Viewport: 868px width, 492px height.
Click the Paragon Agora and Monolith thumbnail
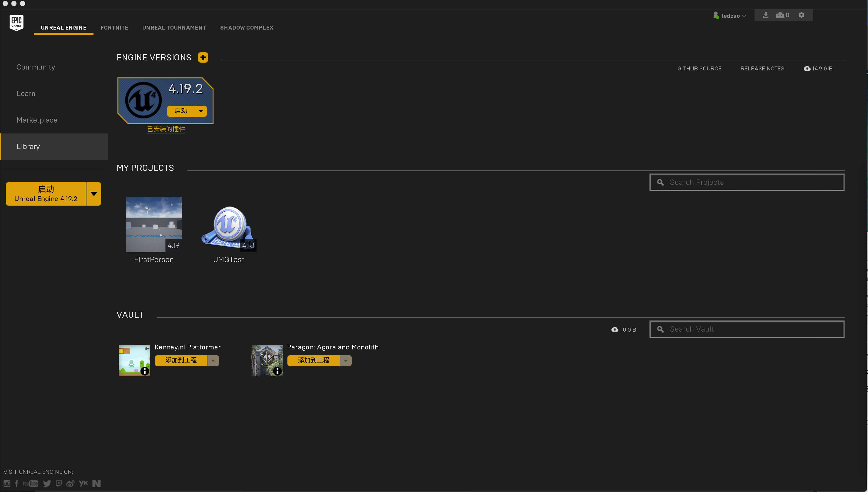267,361
